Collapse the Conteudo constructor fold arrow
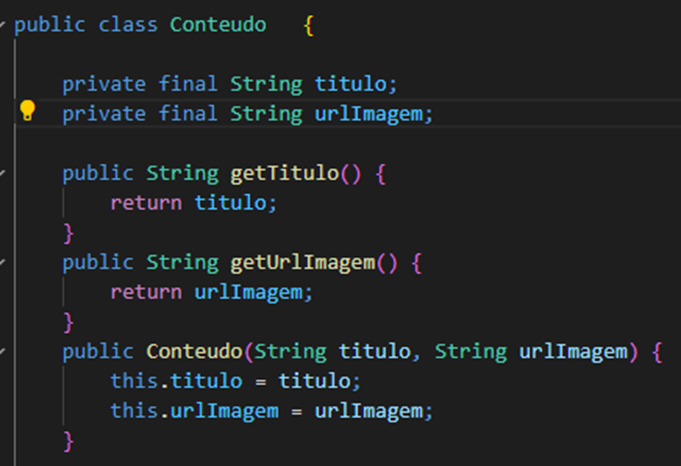Screen dimensions: 681x466 click(2, 350)
